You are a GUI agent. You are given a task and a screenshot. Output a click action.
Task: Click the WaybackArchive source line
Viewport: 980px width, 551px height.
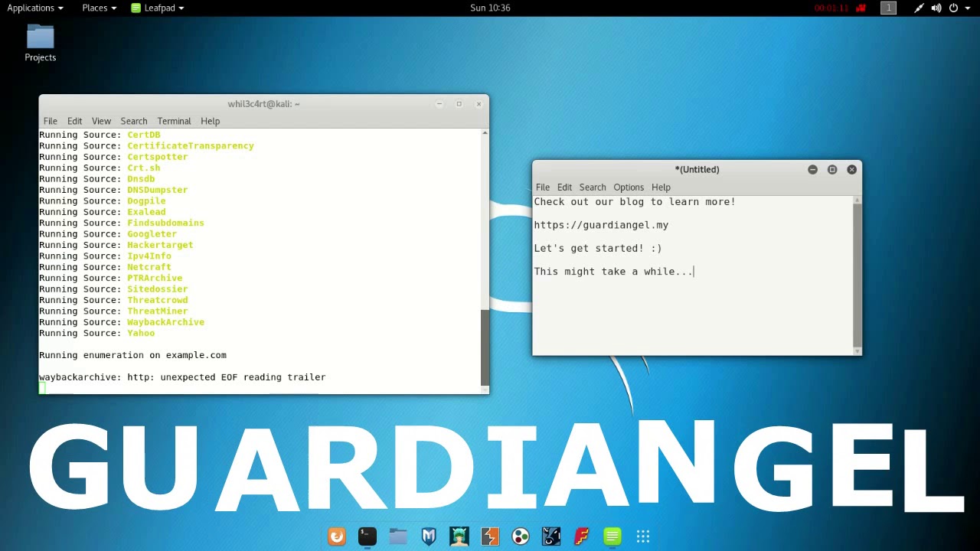pos(122,322)
